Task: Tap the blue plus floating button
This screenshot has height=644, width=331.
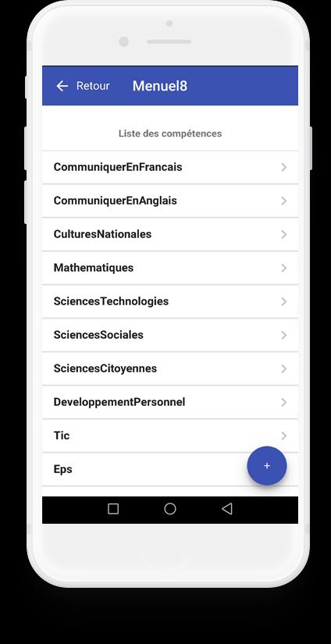Action: tap(267, 466)
